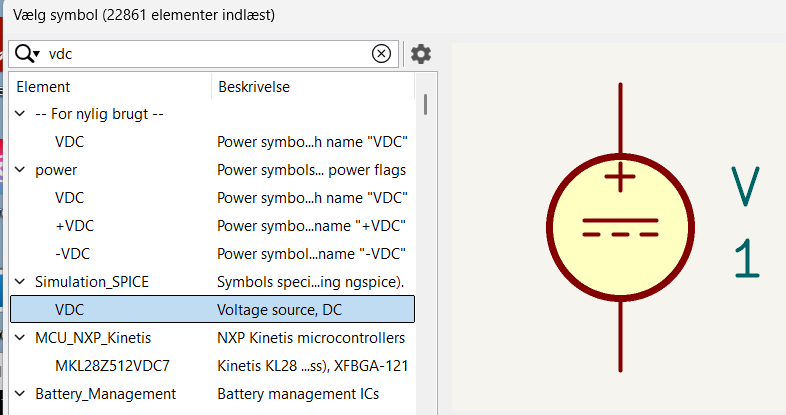Viewport: 786px width, 415px height.
Task: Click the Element column header
Action: click(x=111, y=87)
